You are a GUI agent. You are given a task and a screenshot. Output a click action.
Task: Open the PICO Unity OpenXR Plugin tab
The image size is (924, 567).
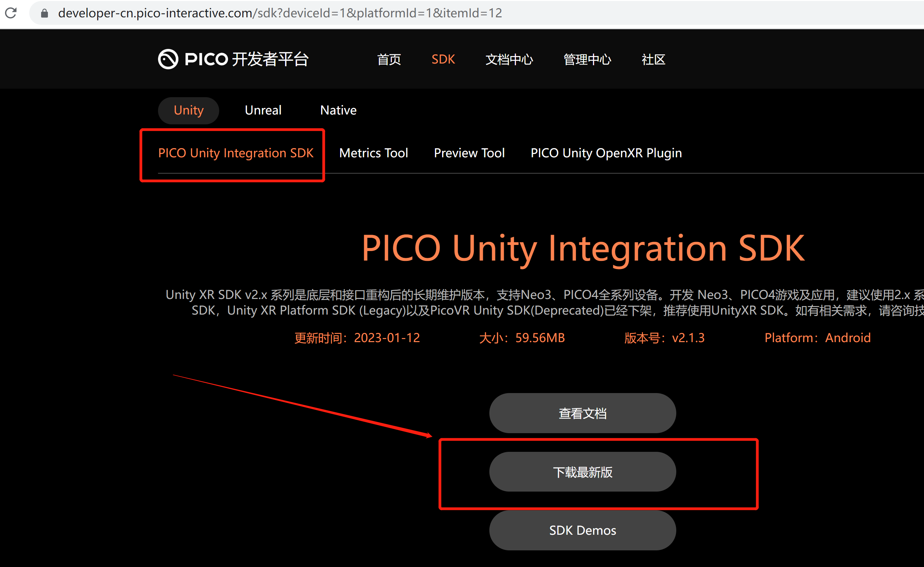click(x=606, y=153)
